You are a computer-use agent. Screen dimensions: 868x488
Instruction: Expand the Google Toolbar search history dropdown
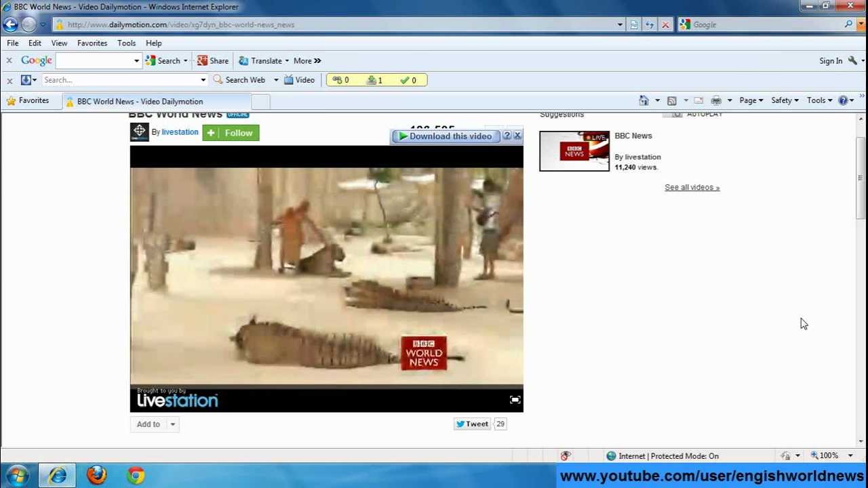pyautogui.click(x=136, y=61)
